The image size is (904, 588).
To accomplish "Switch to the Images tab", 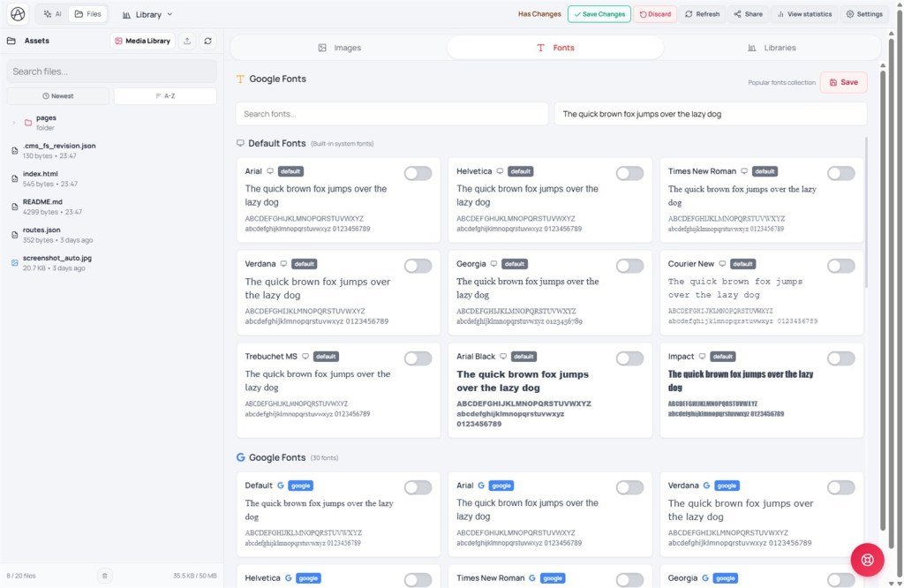I will 340,48.
